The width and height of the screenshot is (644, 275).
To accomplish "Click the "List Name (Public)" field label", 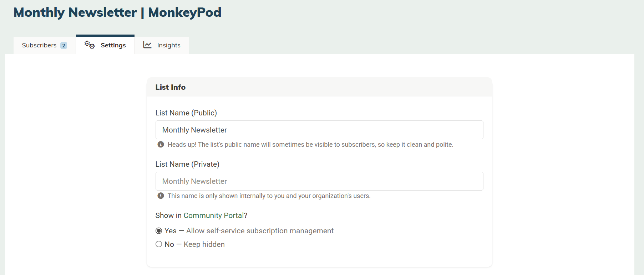I will tap(186, 113).
